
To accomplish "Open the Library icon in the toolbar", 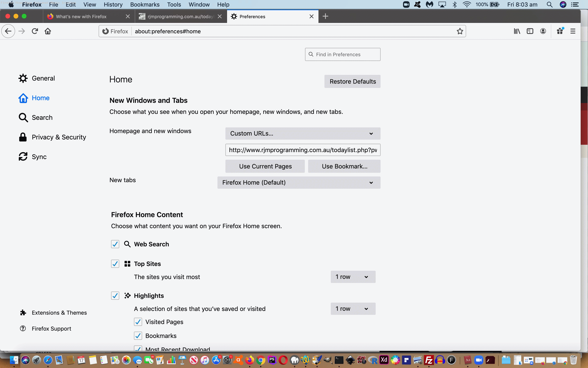I will coord(517,31).
